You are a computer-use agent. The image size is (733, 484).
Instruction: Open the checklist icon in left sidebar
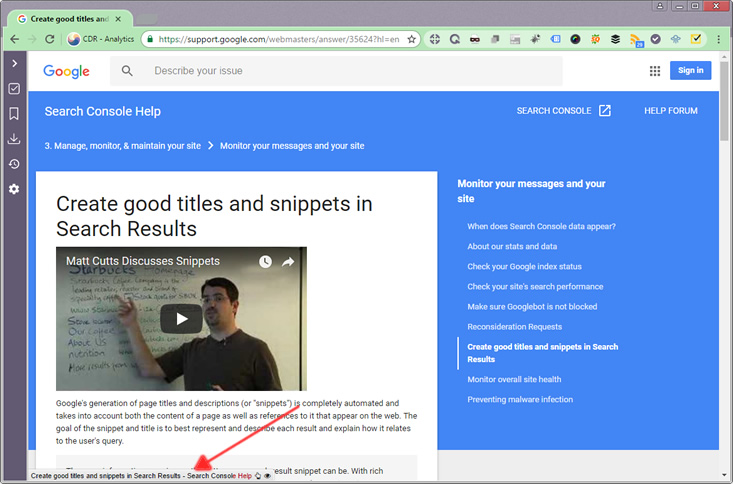(x=14, y=88)
